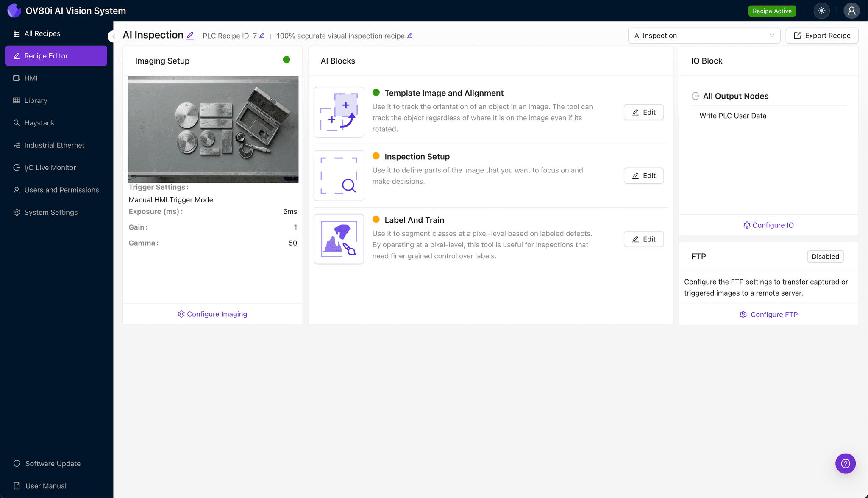Open Users and Permissions page

(56, 190)
